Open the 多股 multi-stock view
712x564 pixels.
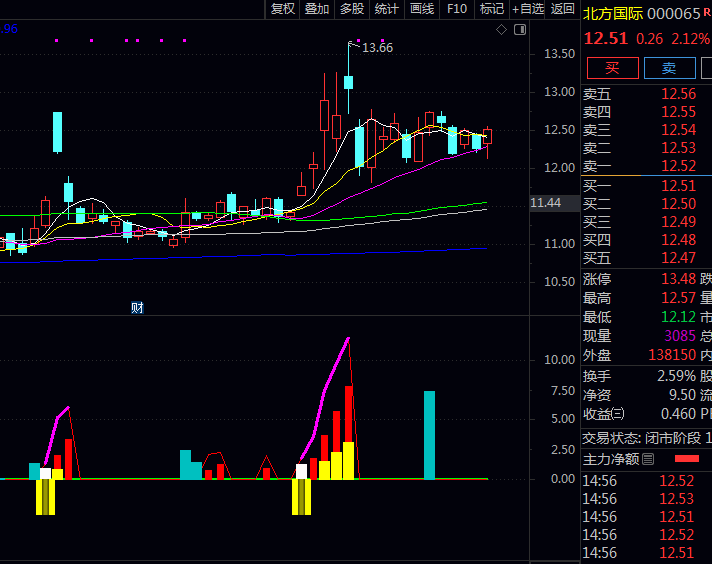coord(352,9)
